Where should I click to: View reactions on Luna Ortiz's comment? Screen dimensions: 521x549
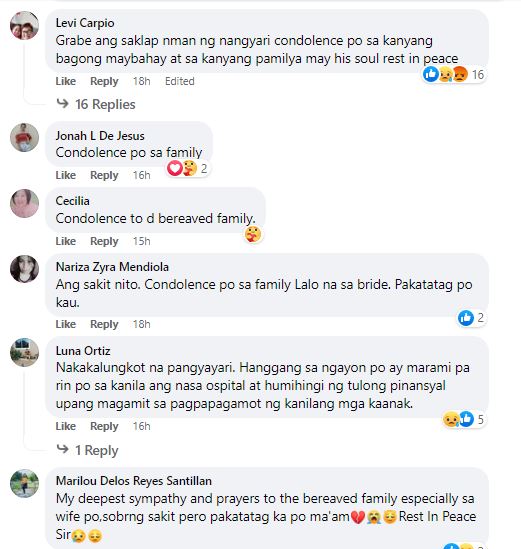464,419
